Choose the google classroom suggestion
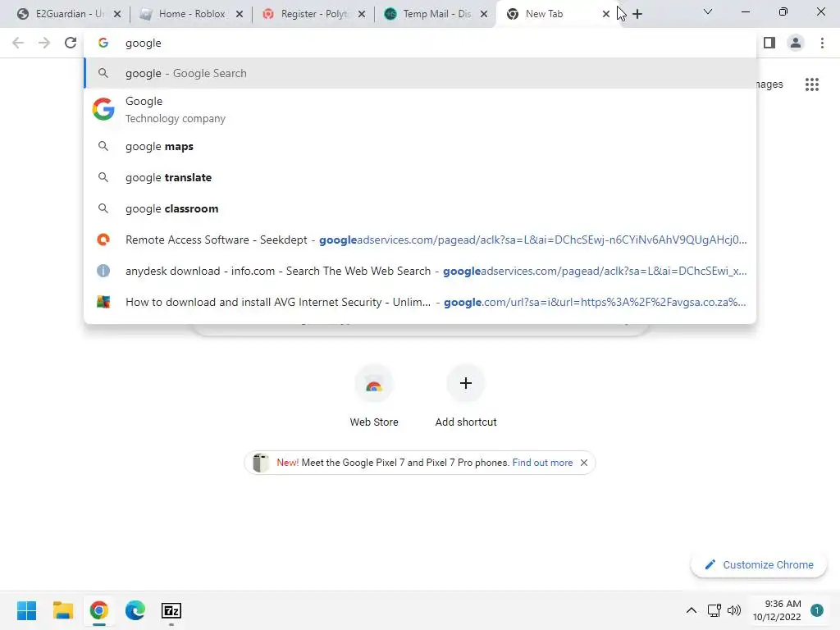The image size is (840, 630). pos(419,208)
